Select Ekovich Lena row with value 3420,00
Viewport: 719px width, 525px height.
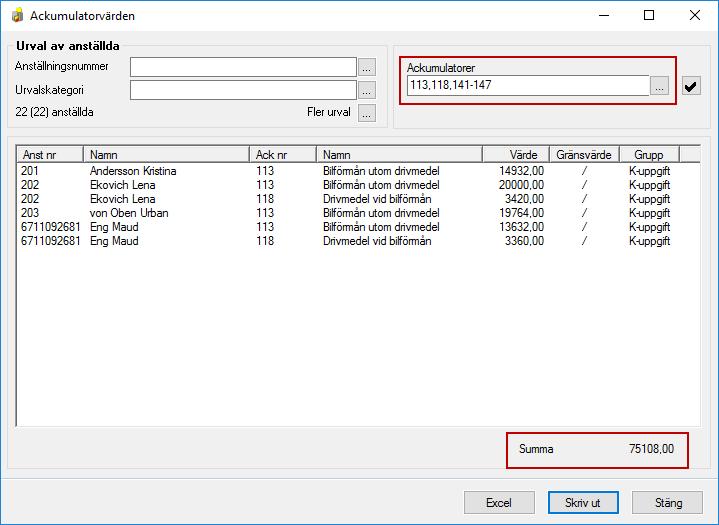(358, 199)
